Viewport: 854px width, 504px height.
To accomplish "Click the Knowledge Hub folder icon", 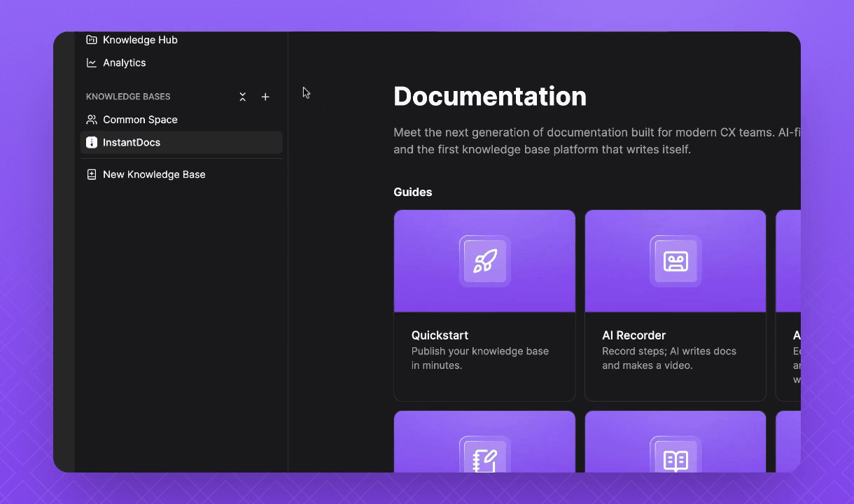I will pyautogui.click(x=92, y=40).
